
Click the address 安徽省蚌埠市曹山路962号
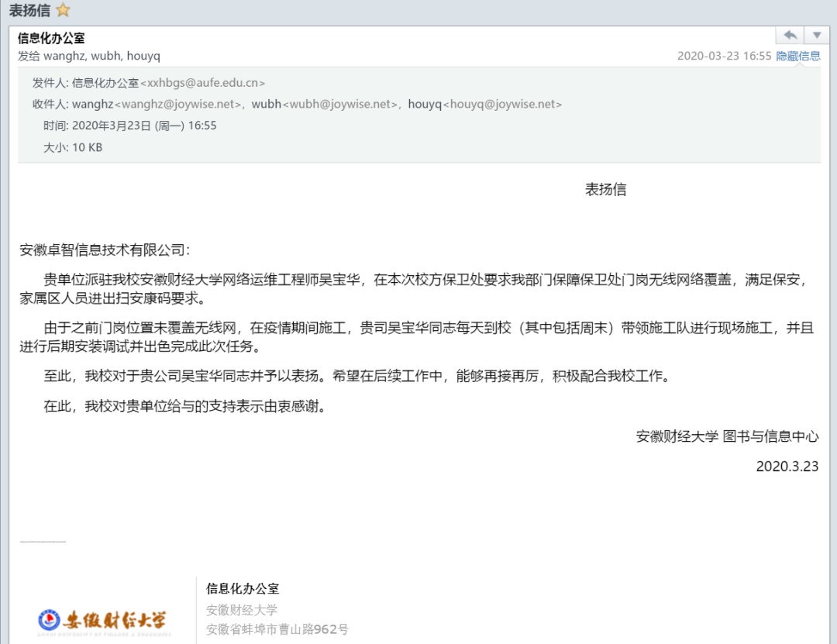[277, 629]
